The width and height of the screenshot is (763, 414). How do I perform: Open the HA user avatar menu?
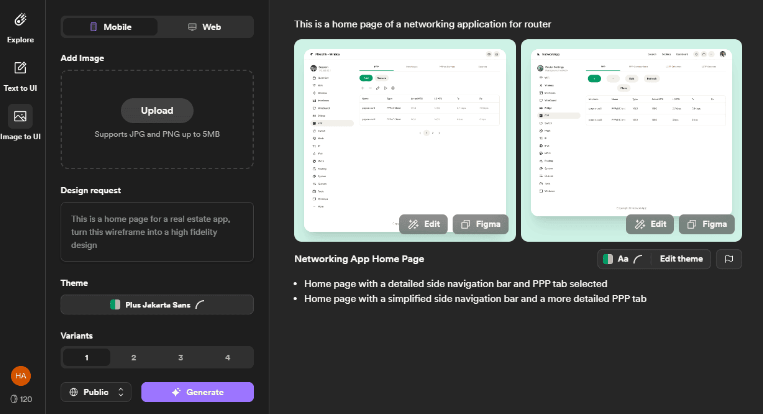point(20,376)
